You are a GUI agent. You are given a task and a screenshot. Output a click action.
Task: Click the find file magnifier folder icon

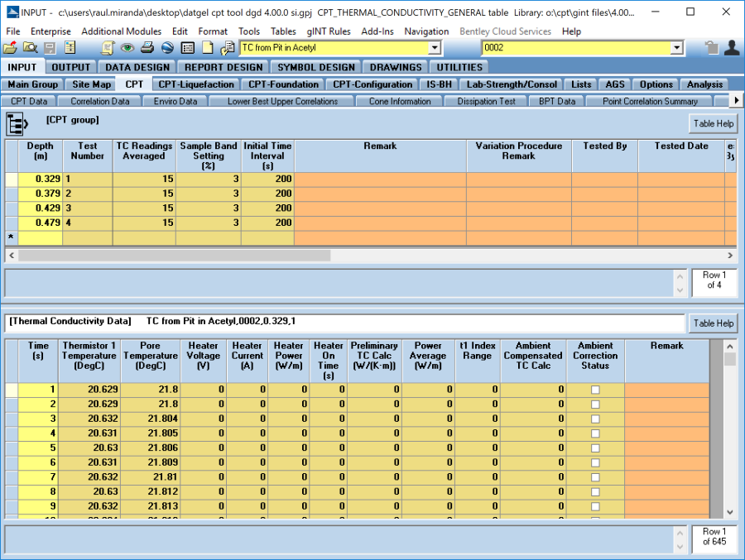(x=30, y=48)
